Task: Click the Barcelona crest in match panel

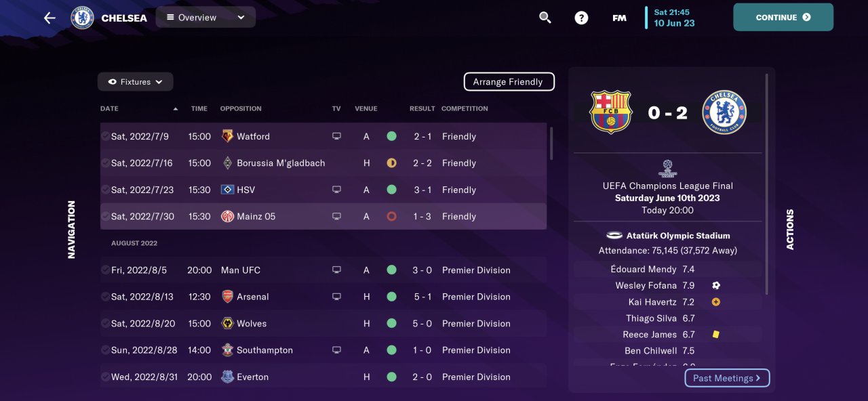Action: (x=611, y=112)
